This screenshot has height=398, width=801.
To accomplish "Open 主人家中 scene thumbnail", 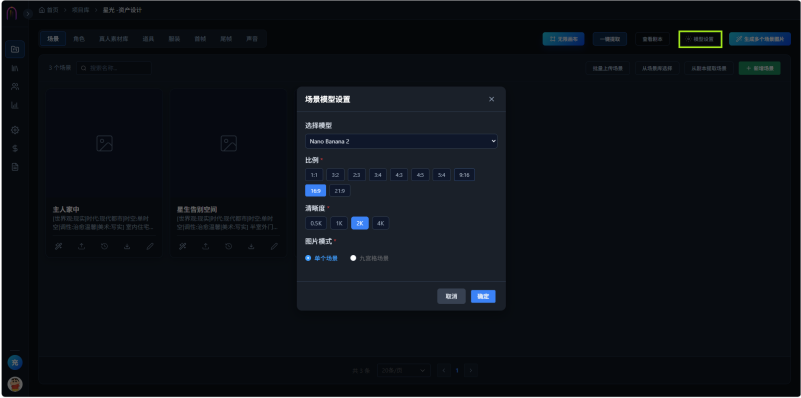I will pos(104,144).
